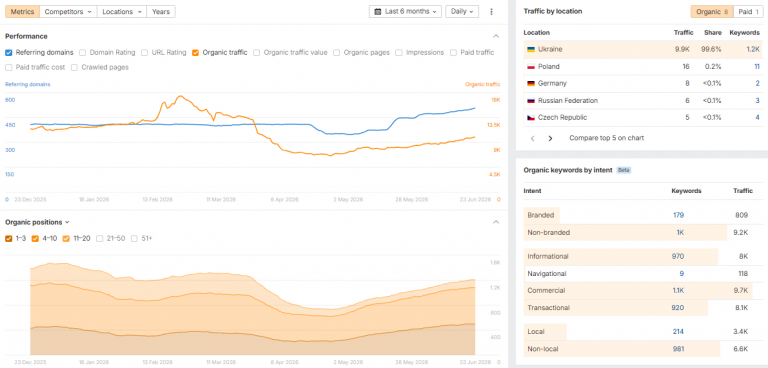
Task: Enable the Paid traffic checkbox
Action: click(x=453, y=52)
